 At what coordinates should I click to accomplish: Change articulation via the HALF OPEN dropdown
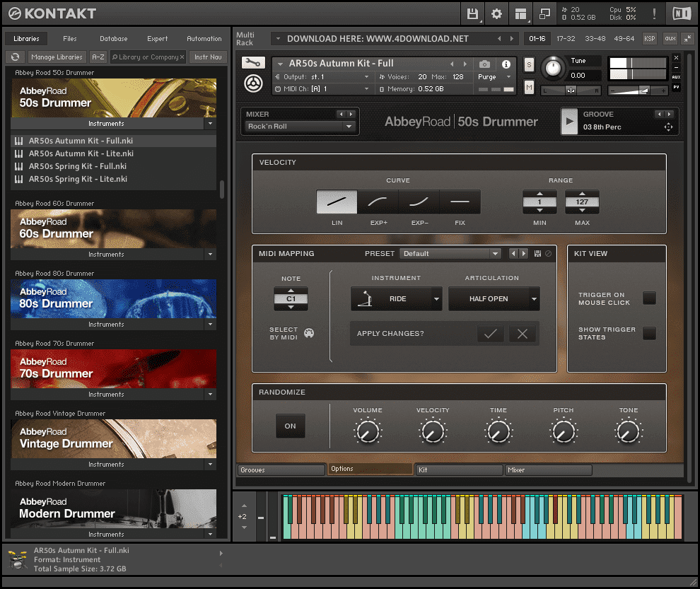(x=494, y=298)
